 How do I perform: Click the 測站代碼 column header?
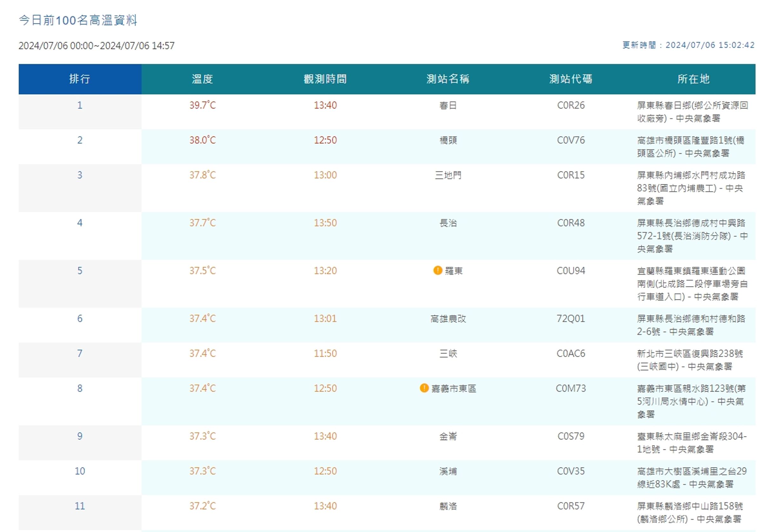[571, 79]
